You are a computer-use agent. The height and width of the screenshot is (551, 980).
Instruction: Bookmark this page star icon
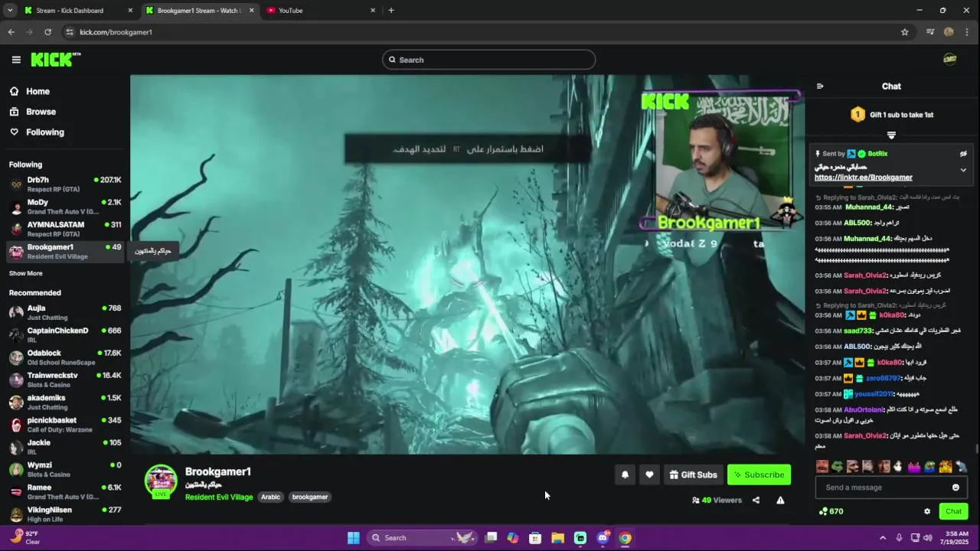904,32
